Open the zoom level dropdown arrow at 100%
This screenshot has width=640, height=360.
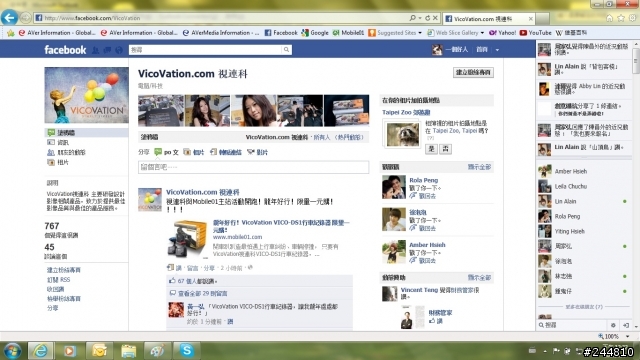(627, 336)
